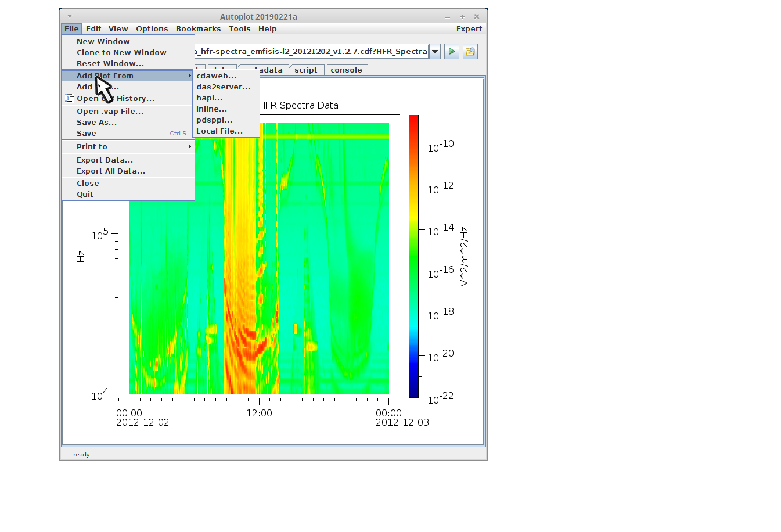Maximize the Autoplot window with plus icon
Screen dimensions: 781x532
coord(462,17)
